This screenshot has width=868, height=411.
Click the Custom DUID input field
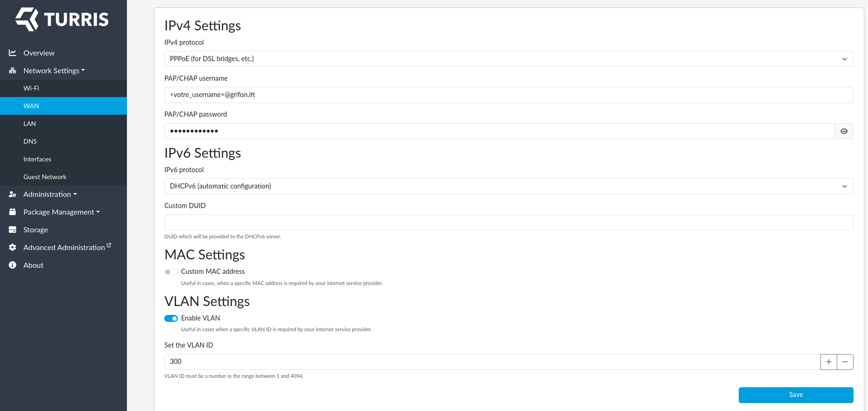[x=508, y=223]
